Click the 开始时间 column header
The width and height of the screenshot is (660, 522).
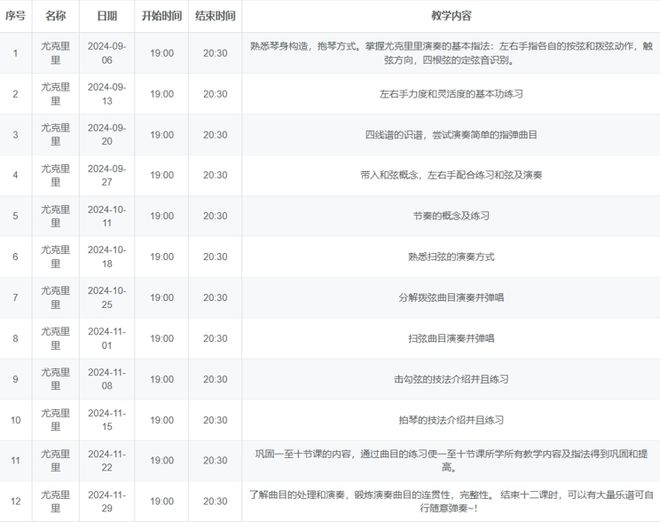161,17
